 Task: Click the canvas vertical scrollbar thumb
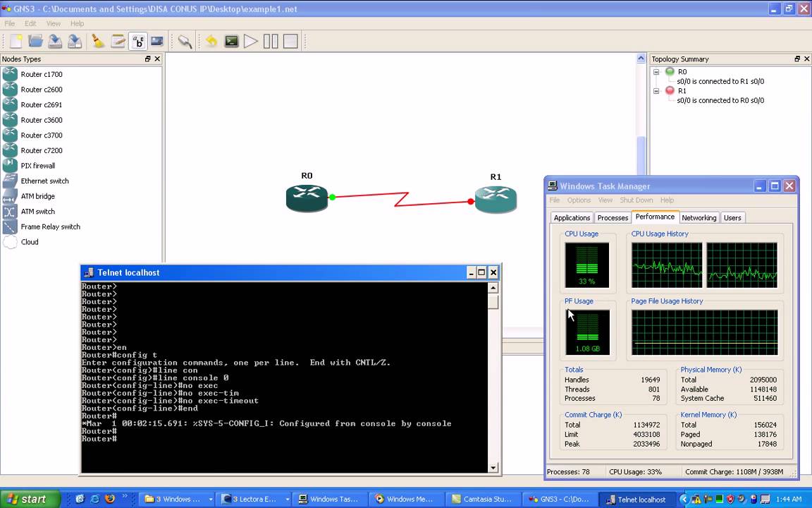tap(641, 155)
